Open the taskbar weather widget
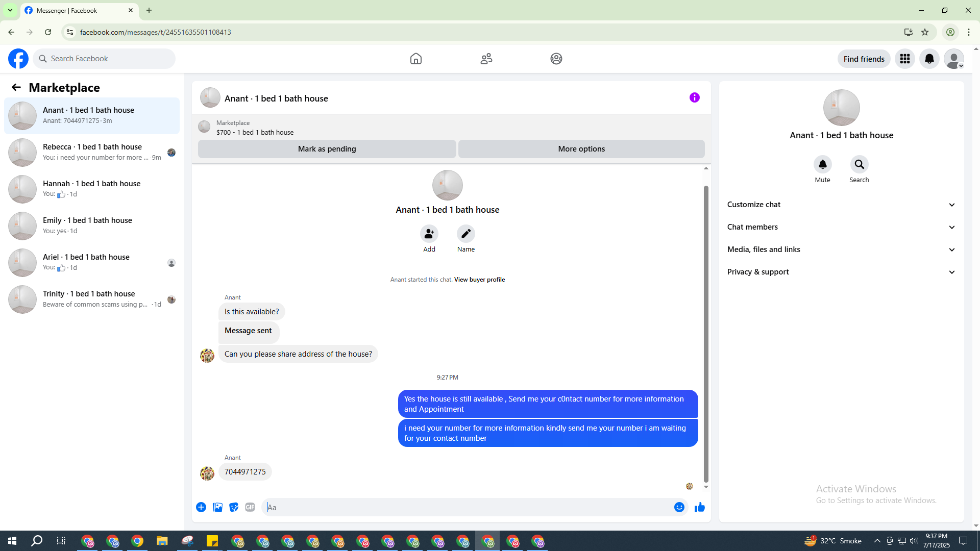Image resolution: width=980 pixels, height=551 pixels. click(833, 541)
